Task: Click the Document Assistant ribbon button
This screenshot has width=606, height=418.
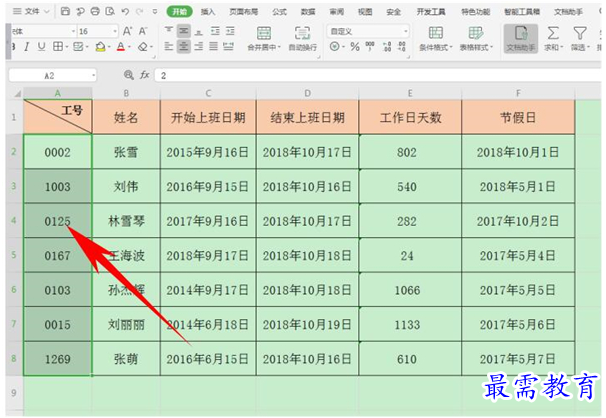Action: [x=521, y=39]
